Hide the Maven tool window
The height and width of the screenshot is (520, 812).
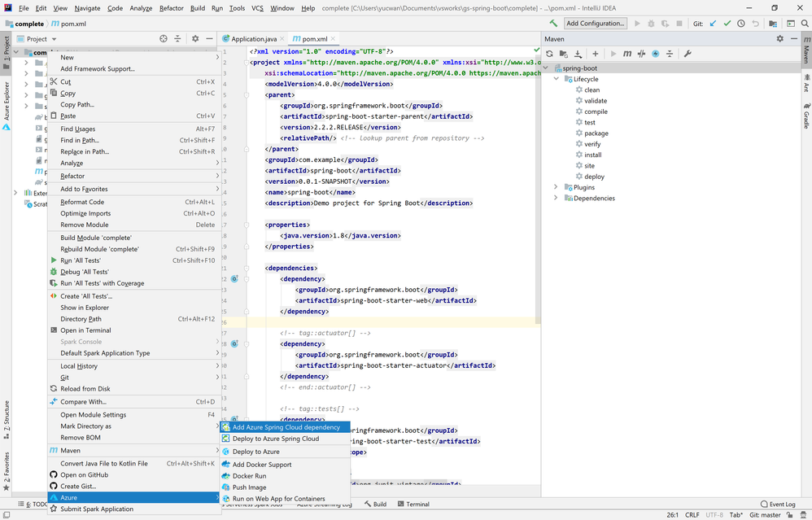point(794,38)
